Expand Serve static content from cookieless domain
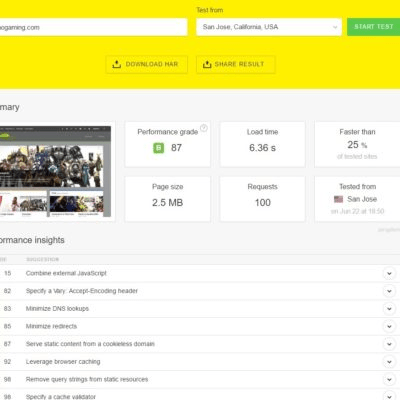Viewport: 400px width, 400px height. [389, 344]
